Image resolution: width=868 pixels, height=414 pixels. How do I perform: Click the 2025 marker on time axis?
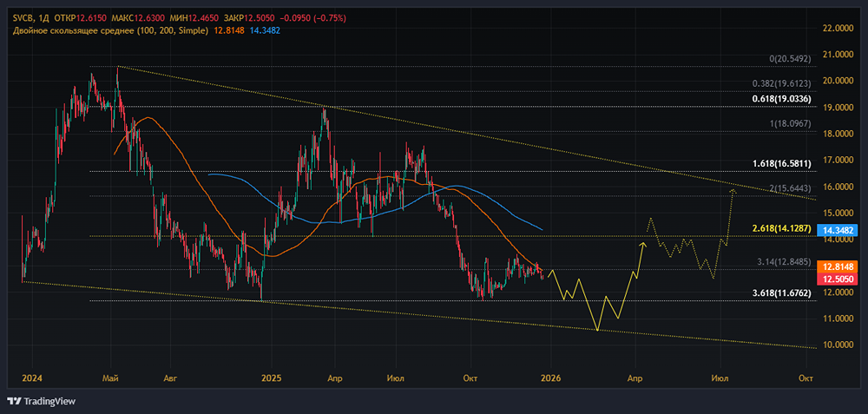(x=272, y=378)
